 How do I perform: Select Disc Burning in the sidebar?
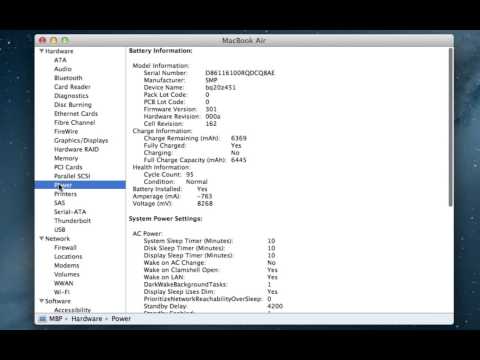coord(73,105)
